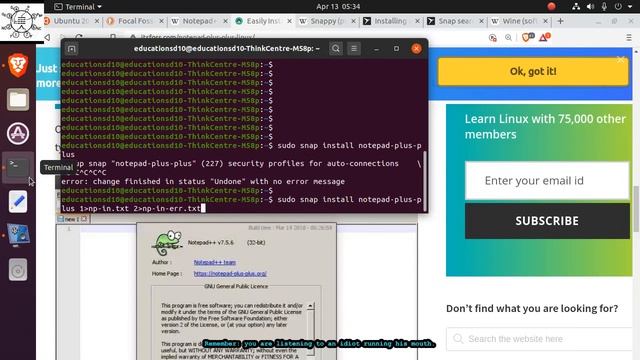640x360 pixels.
Task: Click the SUBSCRIBE button
Action: [x=547, y=221]
